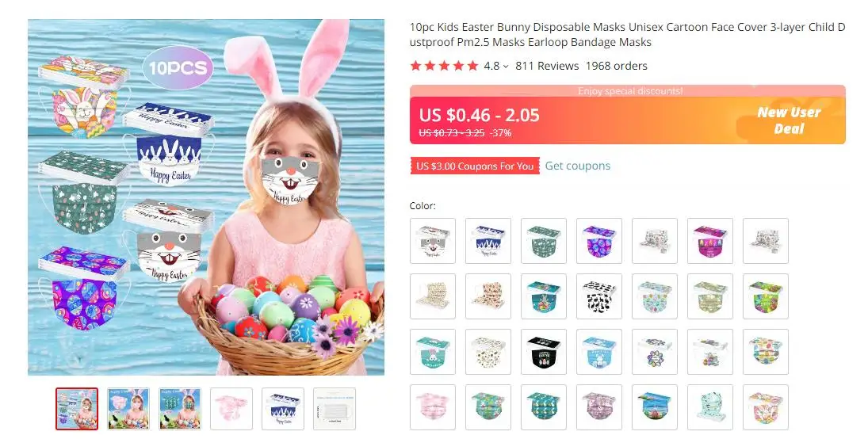This screenshot has width=868, height=439.
Task: View the first gallery thumbnail with red border
Action: click(x=77, y=409)
